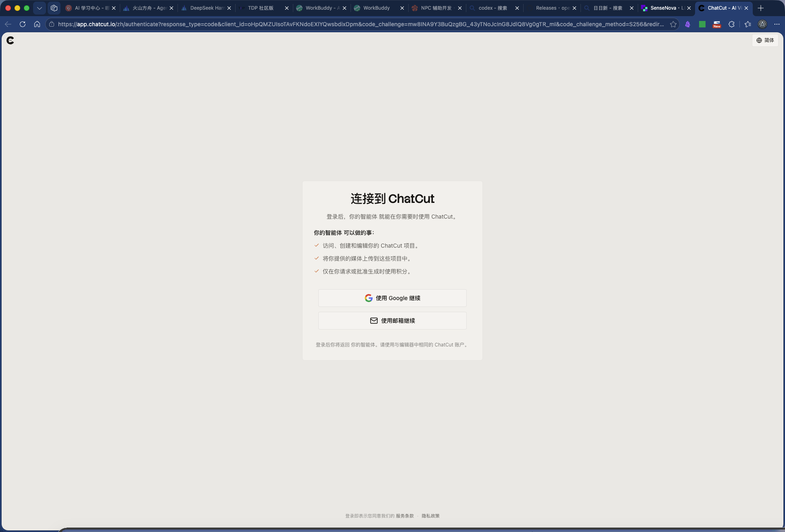Close the DeepSeek tab
Screen dimensions: 785x532
pyautogui.click(x=229, y=8)
